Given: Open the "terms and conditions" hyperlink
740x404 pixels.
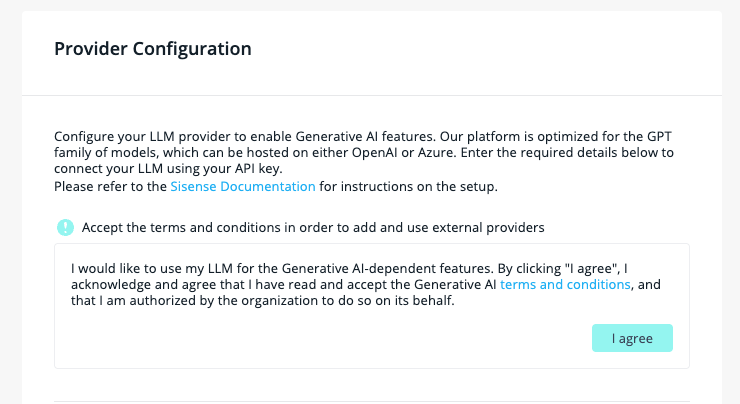Looking at the screenshot, I should (565, 285).
